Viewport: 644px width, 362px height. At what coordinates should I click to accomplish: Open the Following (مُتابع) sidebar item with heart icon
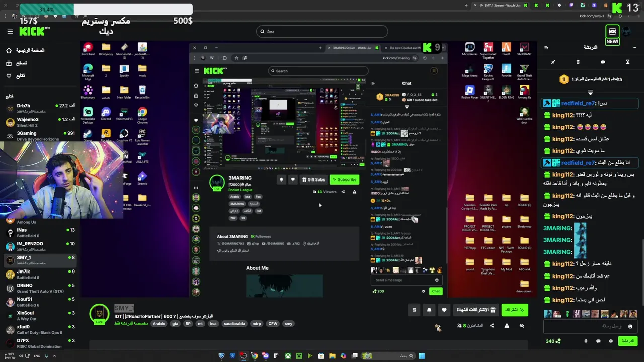16,75
